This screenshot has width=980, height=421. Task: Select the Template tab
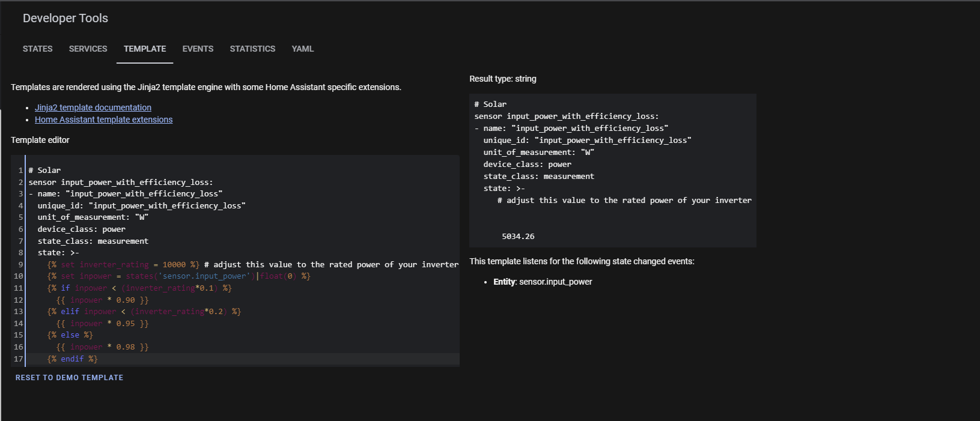point(145,49)
